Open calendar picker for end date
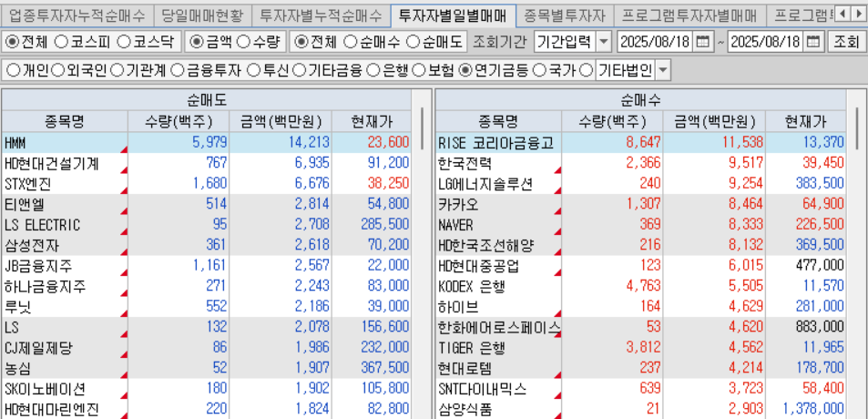868x419 pixels. point(813,42)
